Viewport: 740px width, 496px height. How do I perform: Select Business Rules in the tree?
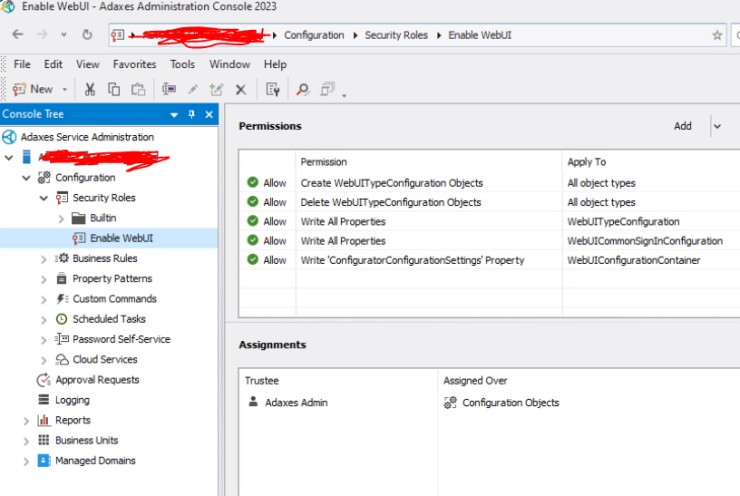(x=105, y=259)
